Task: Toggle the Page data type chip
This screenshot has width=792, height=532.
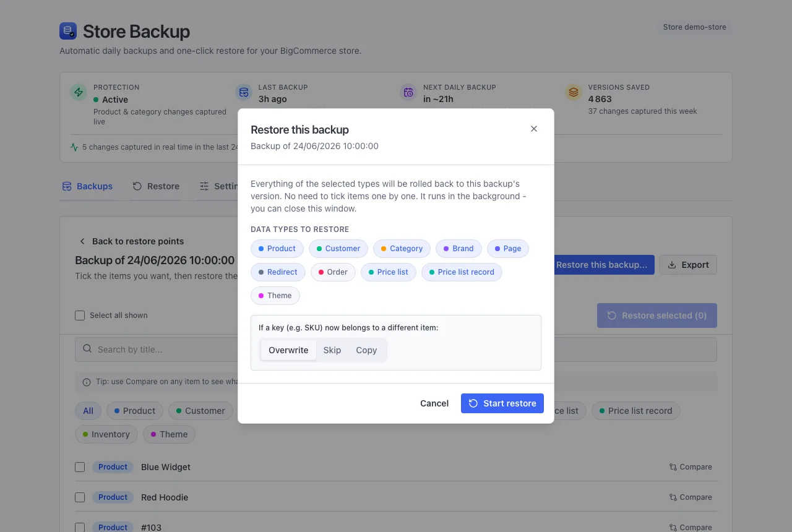Action: pos(508,249)
